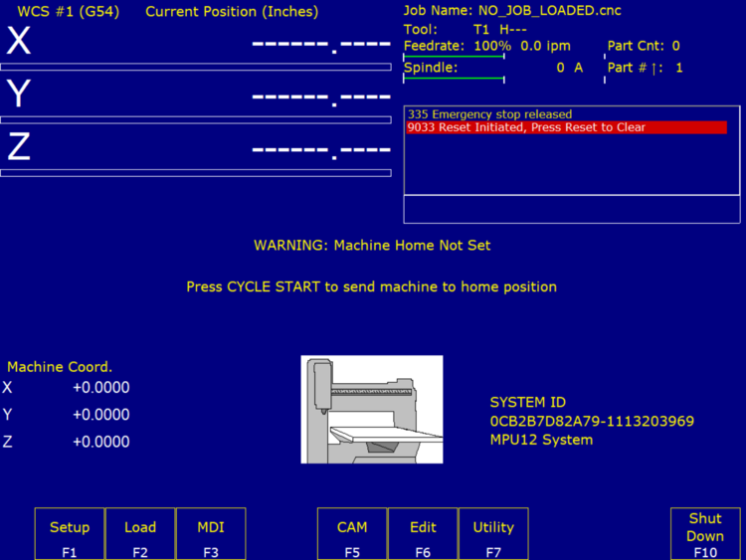Image resolution: width=746 pixels, height=560 pixels.
Task: Open MDI mode with F3 button
Action: (211, 535)
